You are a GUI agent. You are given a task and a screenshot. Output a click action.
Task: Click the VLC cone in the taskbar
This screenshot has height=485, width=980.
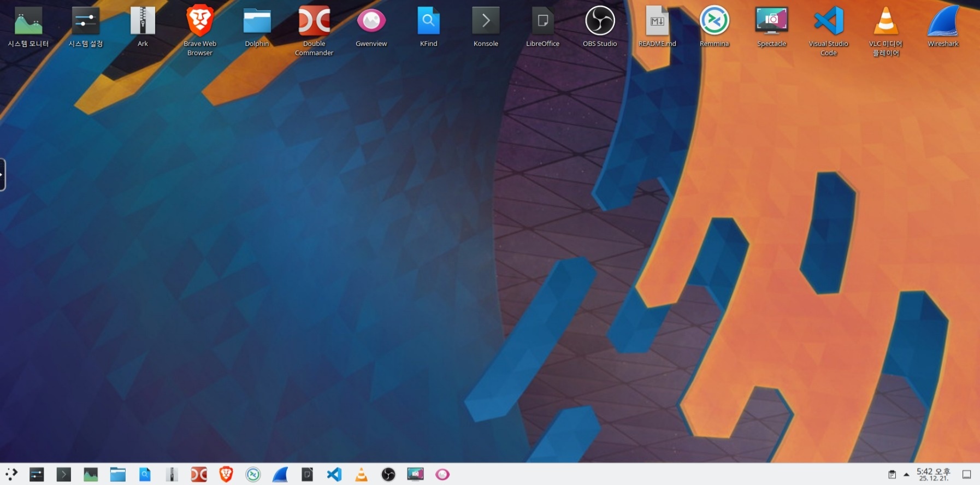point(361,475)
